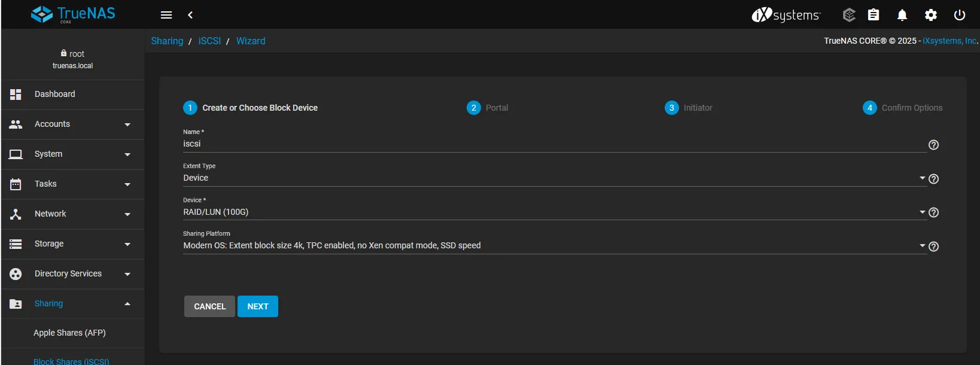Viewport: 980px width, 365px height.
Task: Open the Device dropdown
Action: 553,212
